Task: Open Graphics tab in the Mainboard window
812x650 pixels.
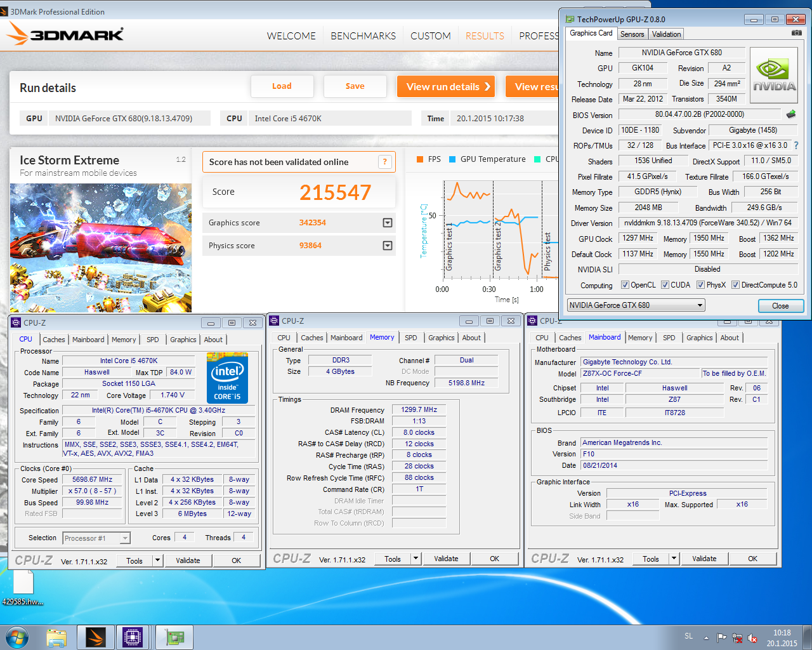Action: [x=700, y=338]
